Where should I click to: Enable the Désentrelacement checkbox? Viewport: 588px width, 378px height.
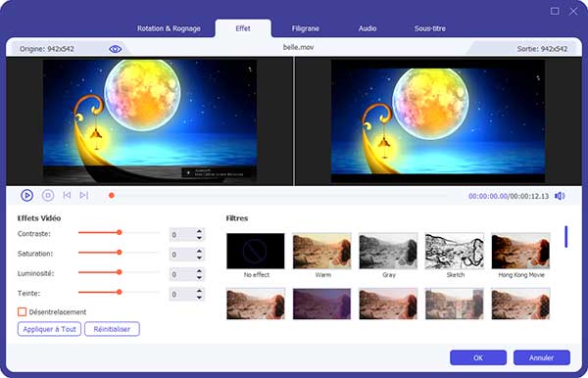(x=23, y=311)
